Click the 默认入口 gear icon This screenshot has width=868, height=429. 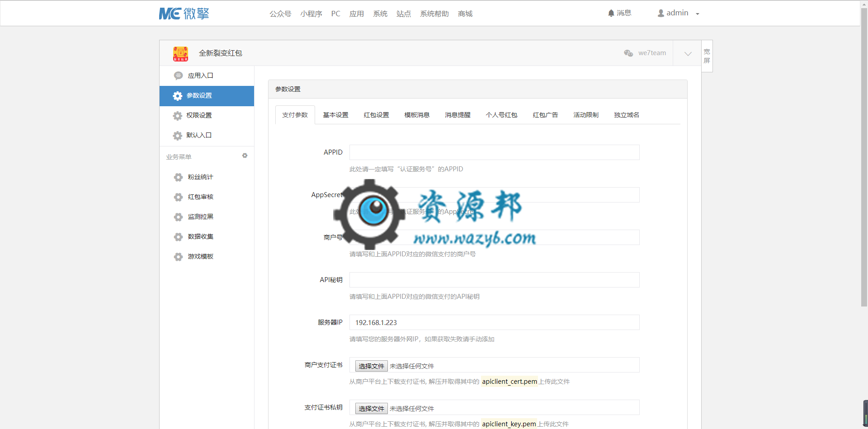point(178,136)
